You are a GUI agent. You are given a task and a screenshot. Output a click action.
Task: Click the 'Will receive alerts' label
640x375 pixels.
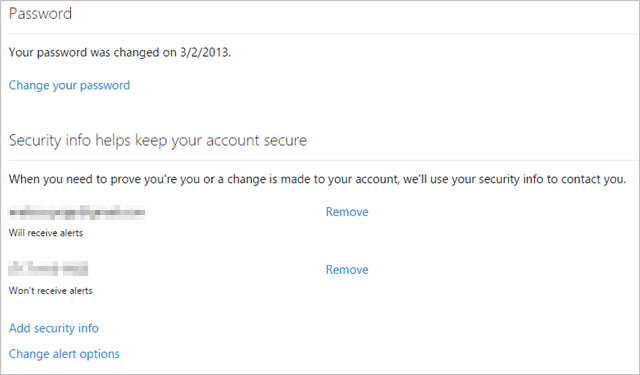[46, 233]
